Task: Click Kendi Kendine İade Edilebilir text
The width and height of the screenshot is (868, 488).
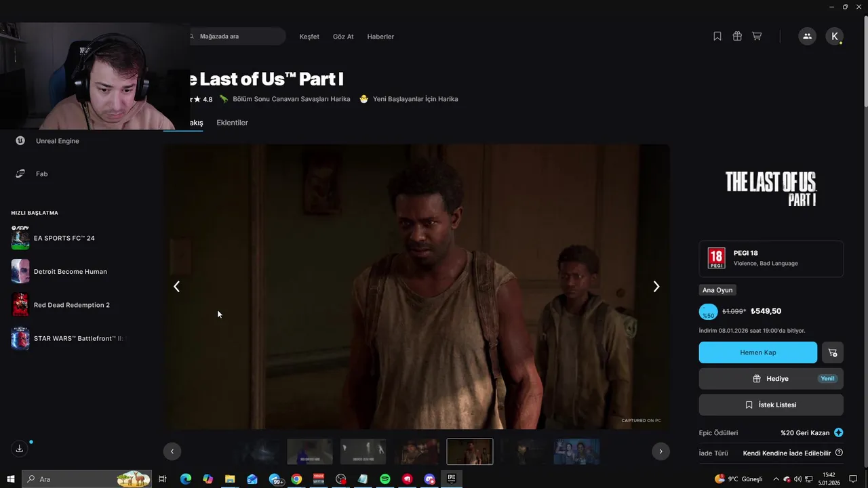Action: coord(787,453)
